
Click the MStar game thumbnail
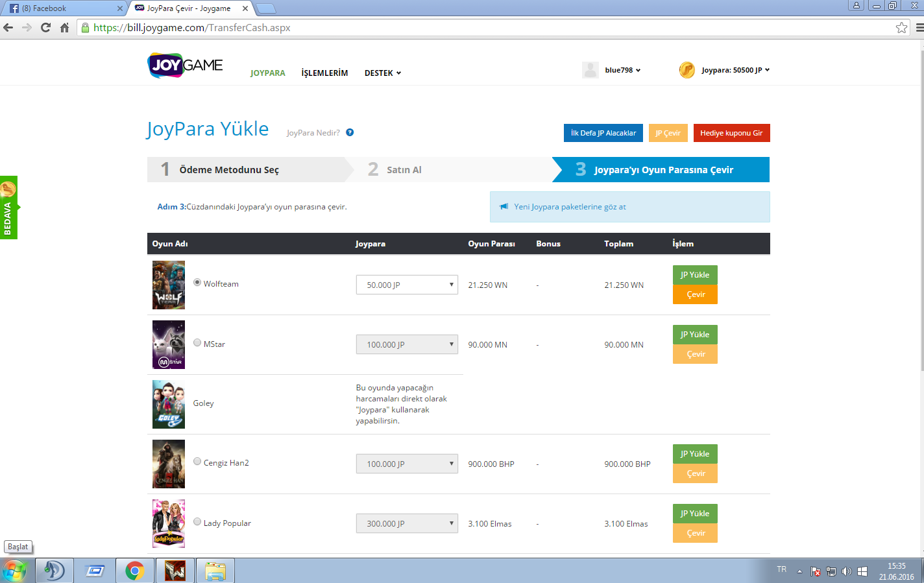point(169,344)
